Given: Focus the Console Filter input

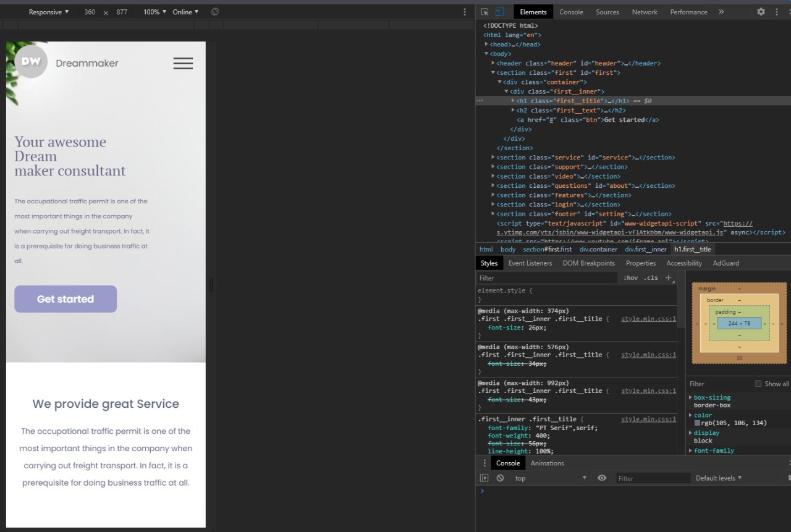Looking at the screenshot, I should point(653,478).
